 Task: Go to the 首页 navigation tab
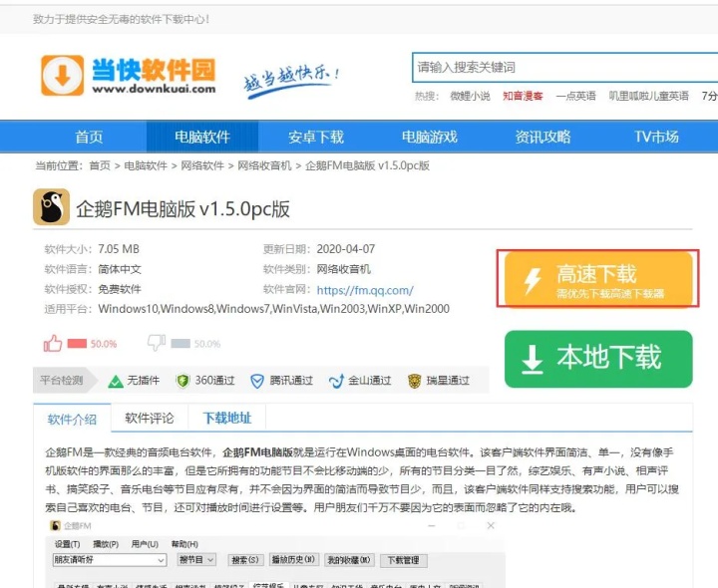click(89, 137)
